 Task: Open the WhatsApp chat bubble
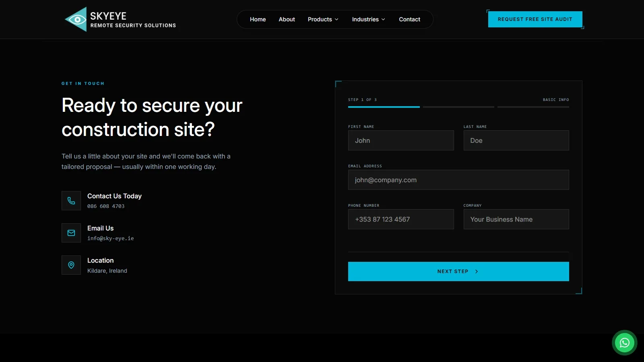[624, 343]
